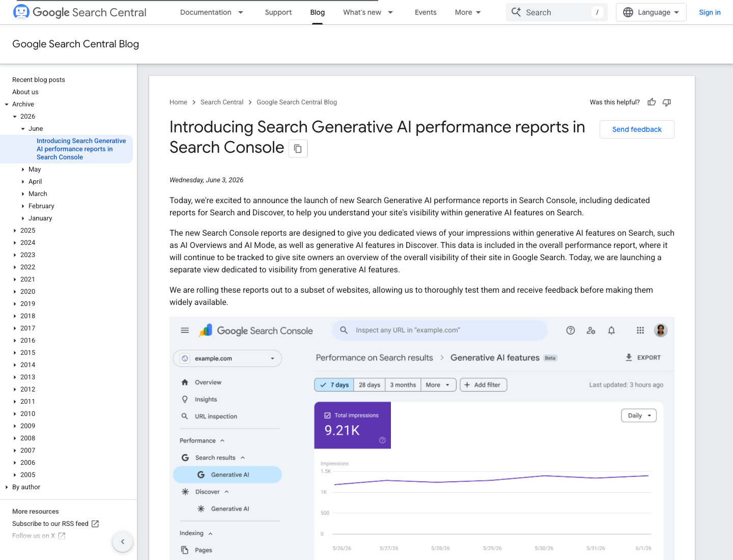The image size is (733, 560).
Task: Collapse the side navigation chevron button
Action: [123, 542]
